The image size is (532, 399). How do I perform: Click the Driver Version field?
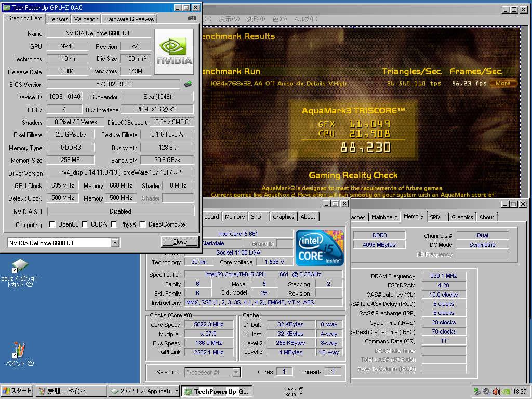pos(121,172)
